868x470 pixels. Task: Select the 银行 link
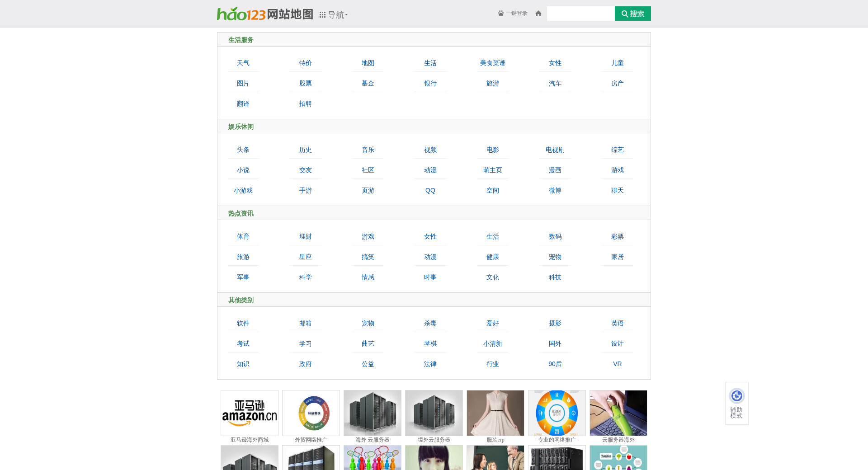[430, 84]
